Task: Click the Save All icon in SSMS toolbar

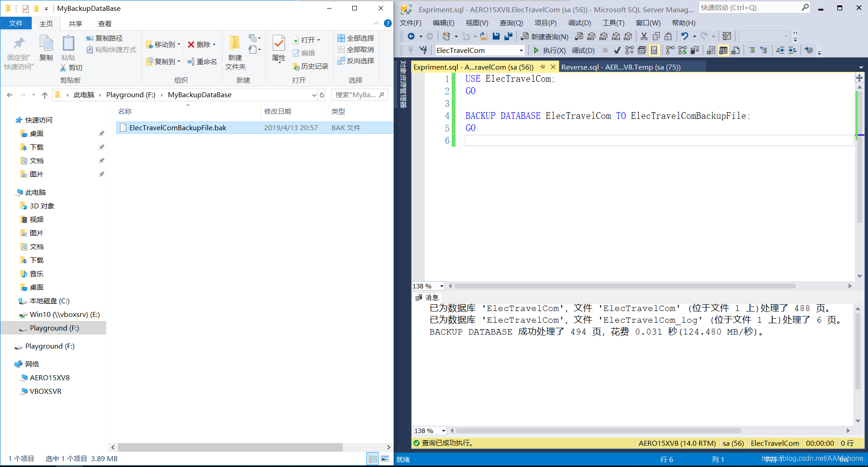Action: 508,36
